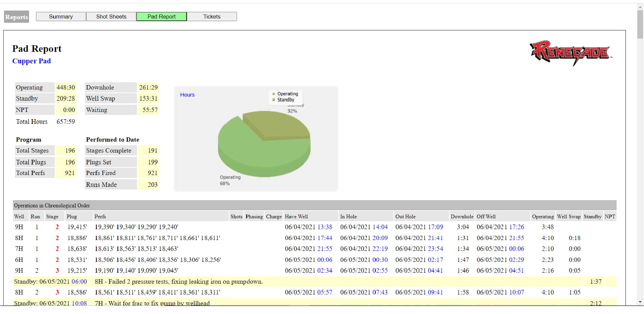
Task: Click the Standby legend marker in chart
Action: 274,100
